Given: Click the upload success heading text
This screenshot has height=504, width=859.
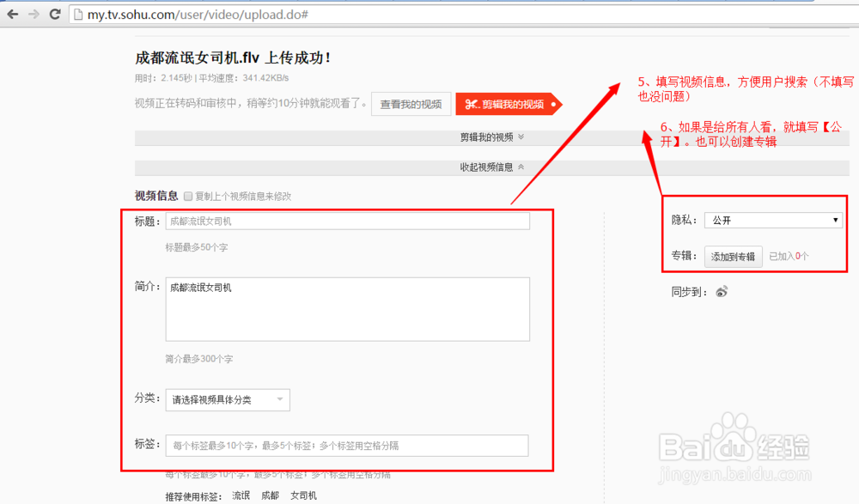Looking at the screenshot, I should coord(233,58).
